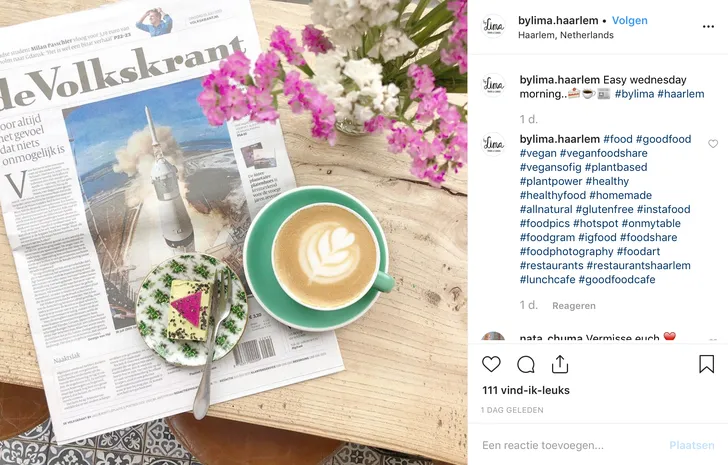The height and width of the screenshot is (465, 728).
Task: Open the #restaurantshaarlem hashtag
Action: [638, 265]
